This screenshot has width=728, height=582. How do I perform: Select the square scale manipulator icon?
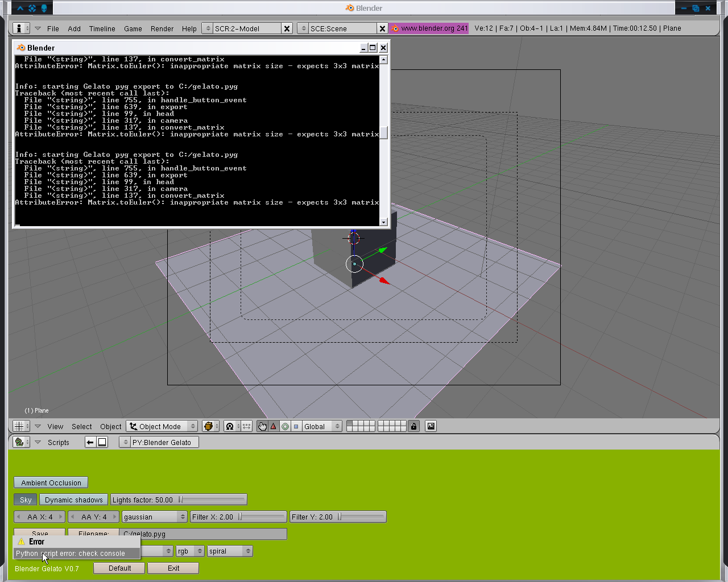(296, 426)
